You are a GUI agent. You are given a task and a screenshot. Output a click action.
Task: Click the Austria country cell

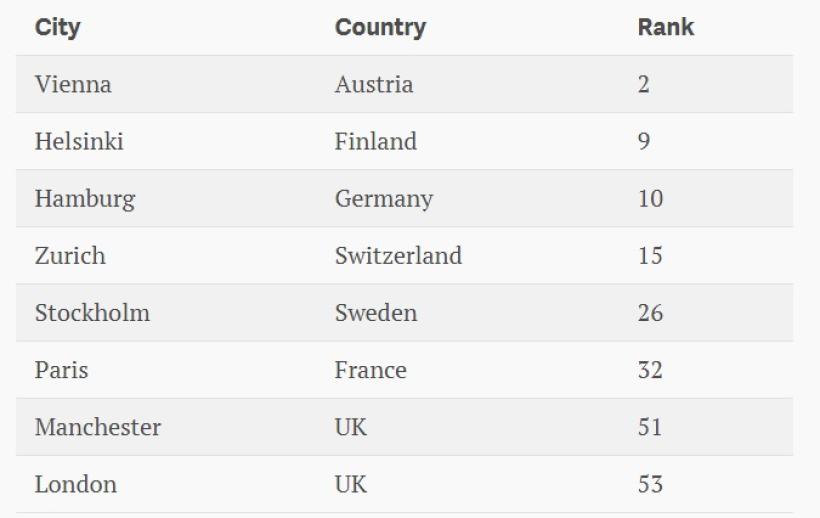373,85
